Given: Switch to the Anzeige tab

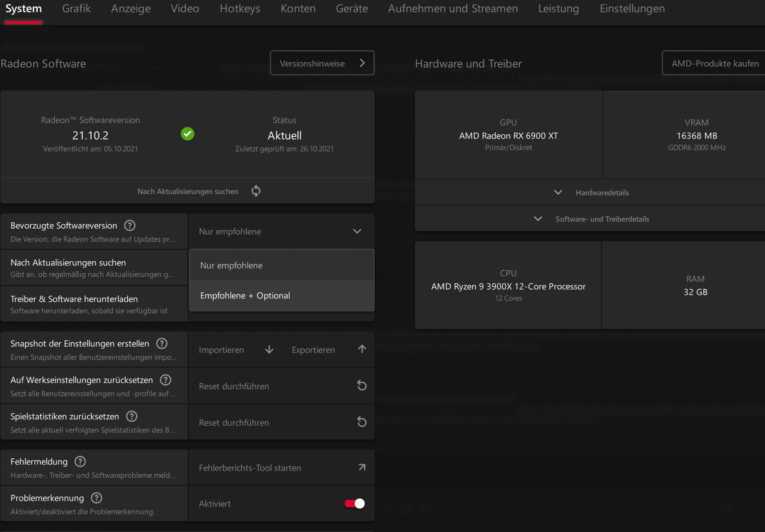Looking at the screenshot, I should tap(131, 9).
